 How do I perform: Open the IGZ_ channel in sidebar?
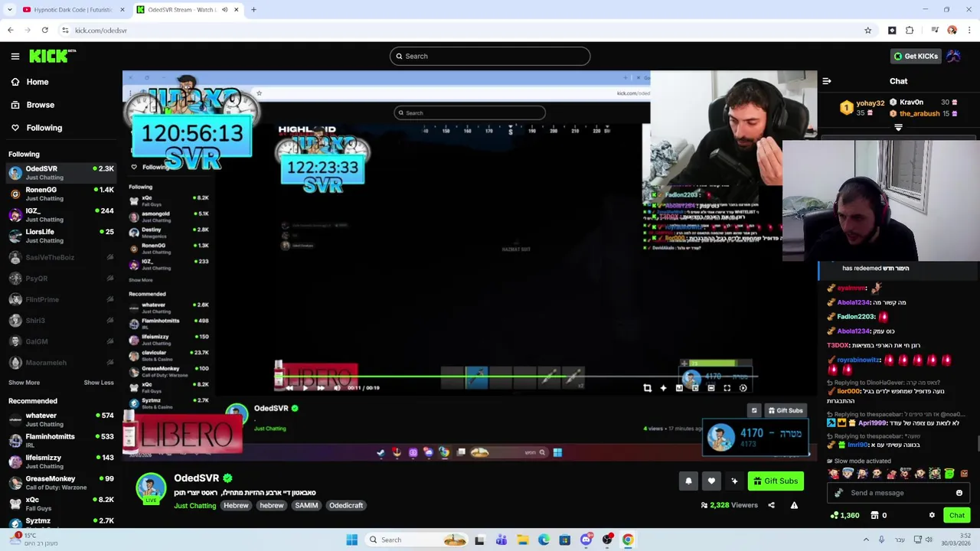click(61, 215)
